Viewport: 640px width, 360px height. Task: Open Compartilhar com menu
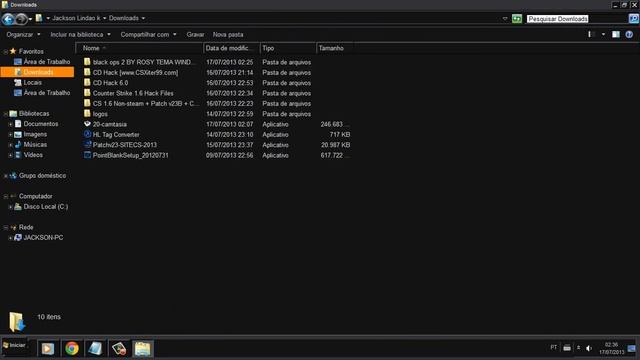pos(148,35)
